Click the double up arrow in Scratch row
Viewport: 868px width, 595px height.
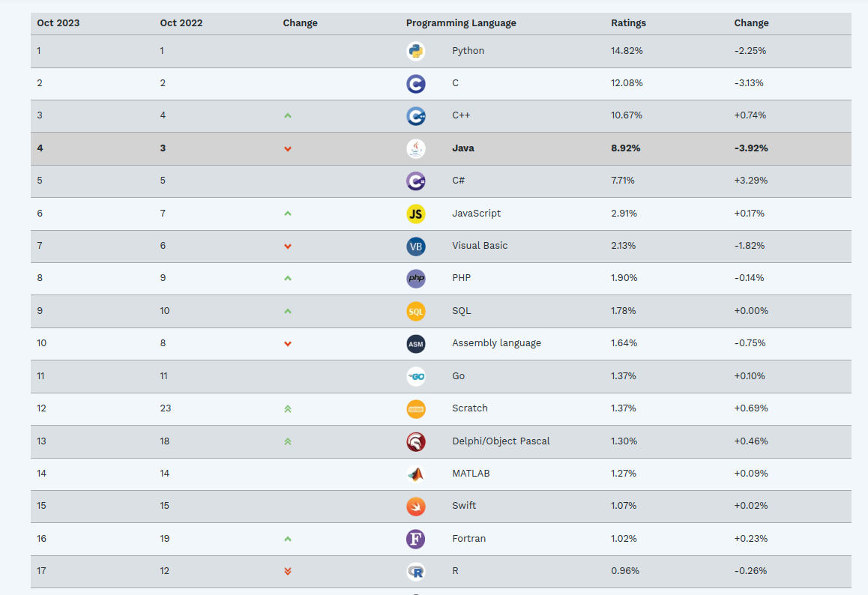288,408
